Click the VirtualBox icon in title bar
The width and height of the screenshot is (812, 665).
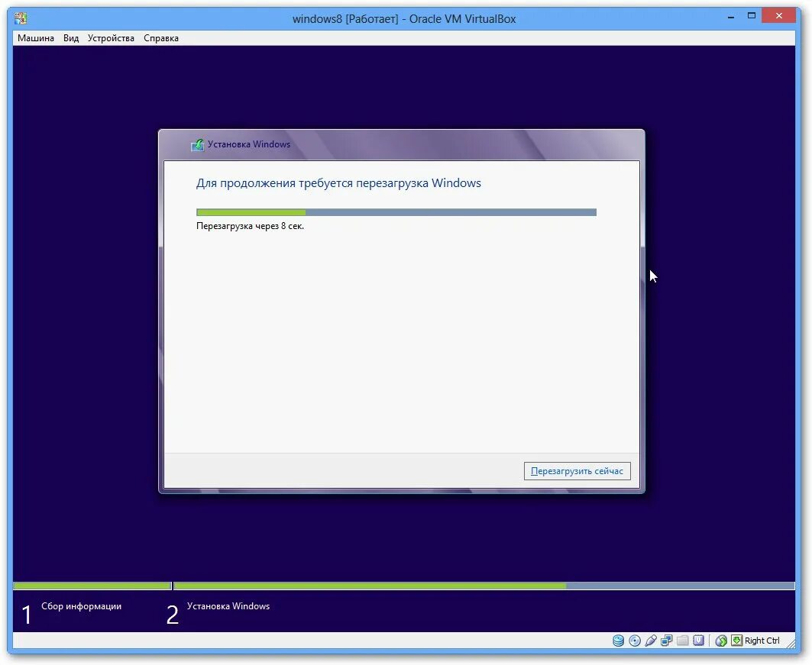(21, 18)
